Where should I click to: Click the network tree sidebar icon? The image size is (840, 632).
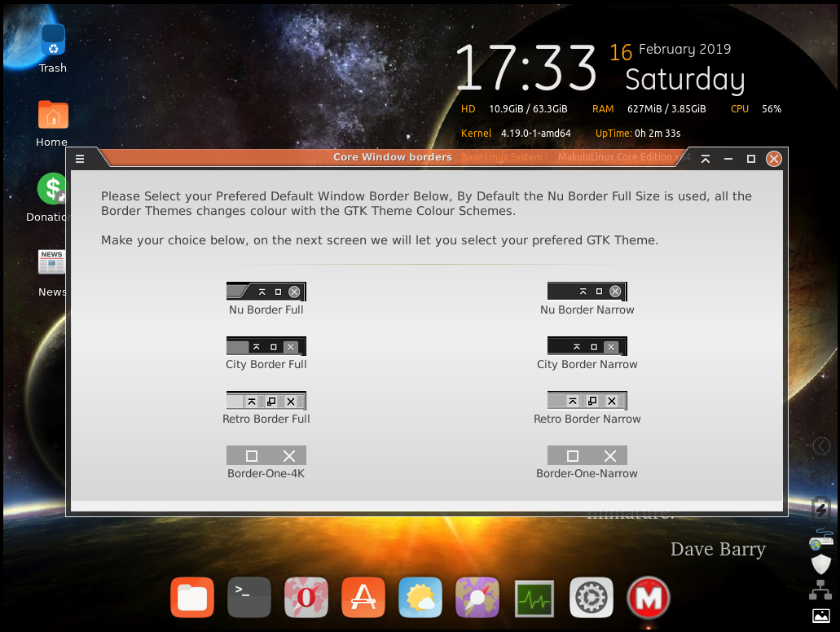coord(820,589)
